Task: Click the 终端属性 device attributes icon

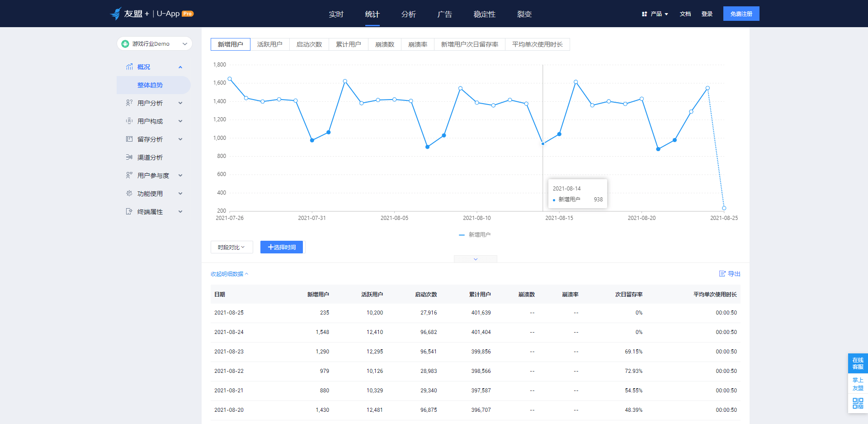Action: pyautogui.click(x=129, y=211)
